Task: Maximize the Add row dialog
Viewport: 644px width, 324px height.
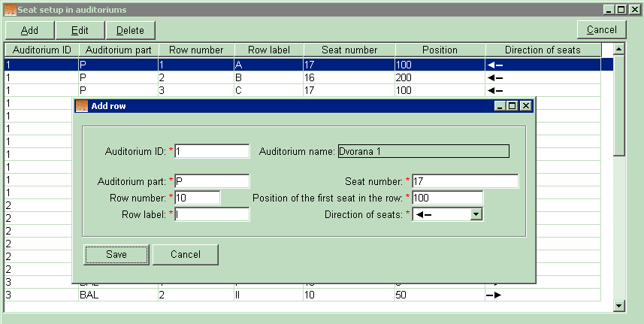Action: [512, 106]
